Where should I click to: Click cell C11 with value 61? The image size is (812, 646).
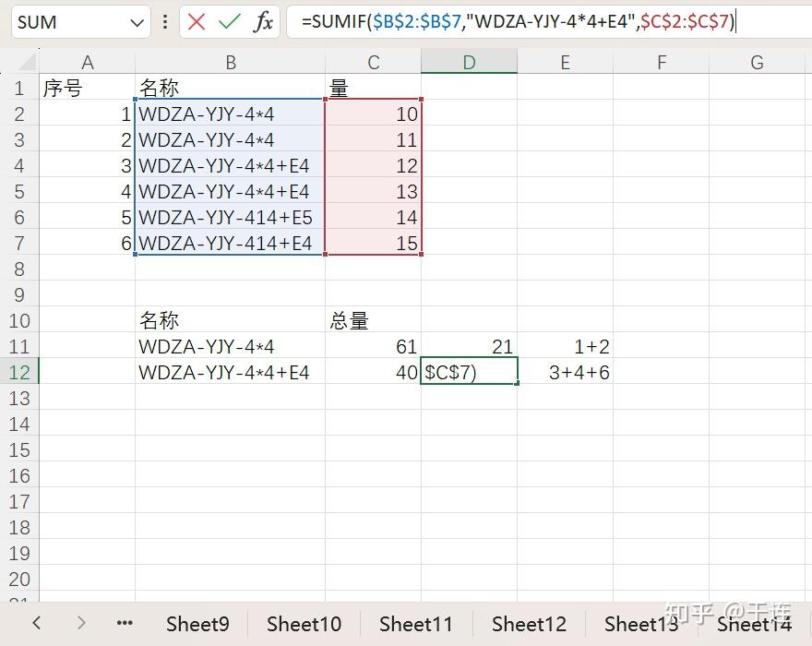point(373,345)
